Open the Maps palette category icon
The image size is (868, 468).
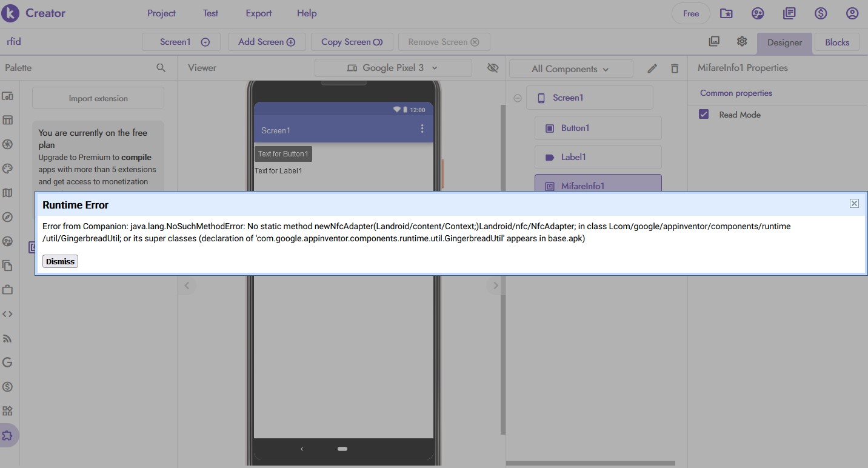(x=8, y=193)
